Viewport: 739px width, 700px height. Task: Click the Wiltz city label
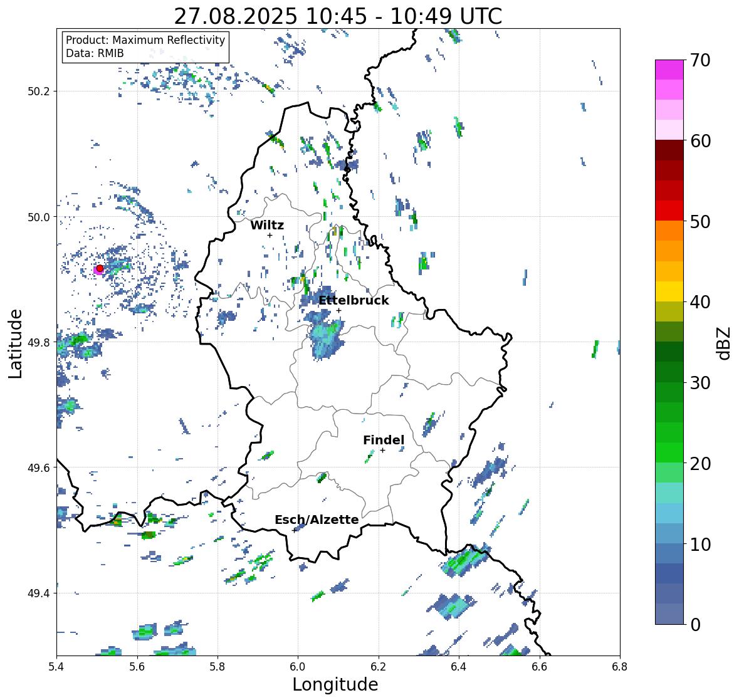tap(267, 225)
